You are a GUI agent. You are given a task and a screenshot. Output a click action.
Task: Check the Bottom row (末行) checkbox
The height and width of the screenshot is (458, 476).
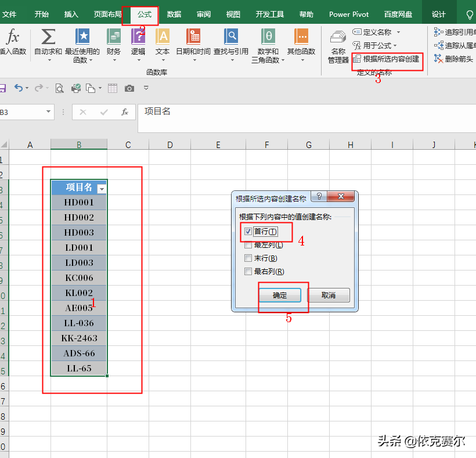[x=248, y=258]
